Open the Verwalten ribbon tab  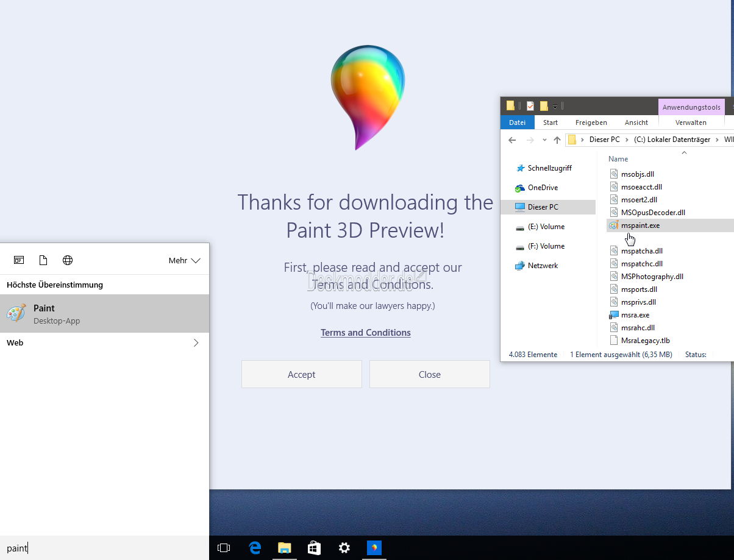[x=691, y=122]
